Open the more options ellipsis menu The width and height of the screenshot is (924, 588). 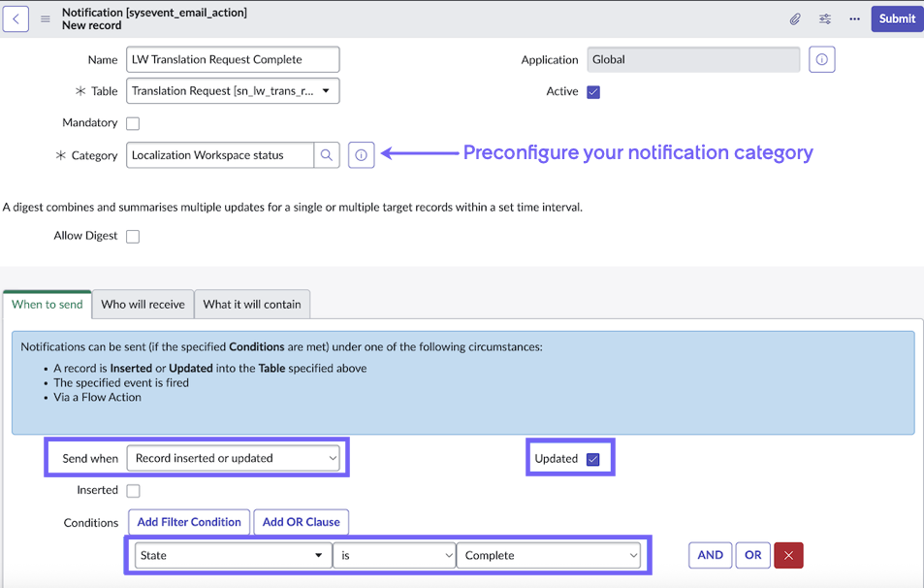(x=854, y=18)
